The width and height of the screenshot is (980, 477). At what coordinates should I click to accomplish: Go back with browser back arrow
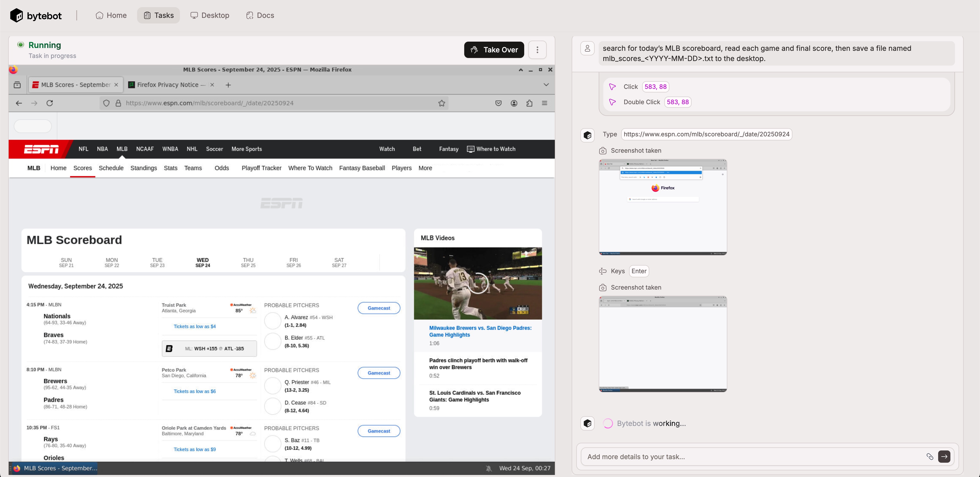(x=19, y=103)
